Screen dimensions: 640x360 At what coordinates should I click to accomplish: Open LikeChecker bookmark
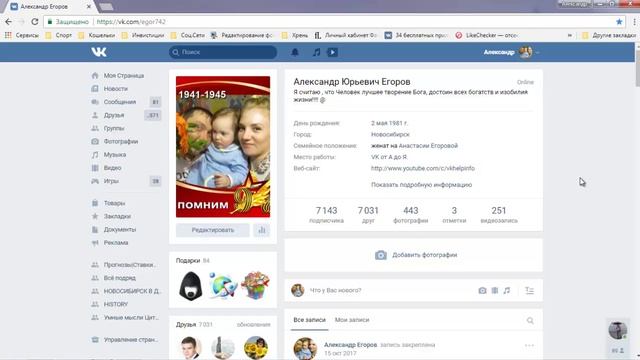click(487, 36)
